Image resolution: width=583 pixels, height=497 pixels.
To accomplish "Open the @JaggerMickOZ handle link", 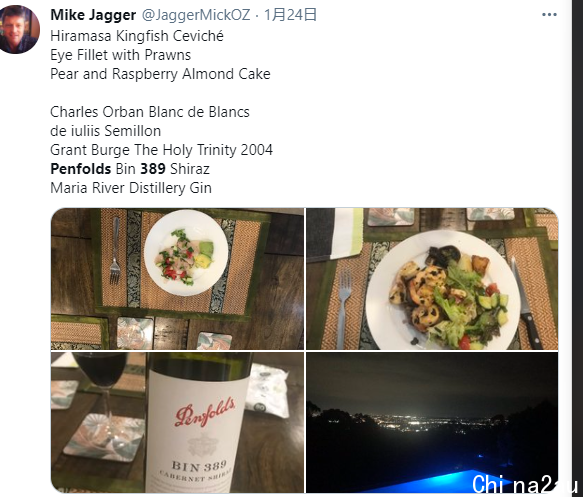I will point(196,15).
